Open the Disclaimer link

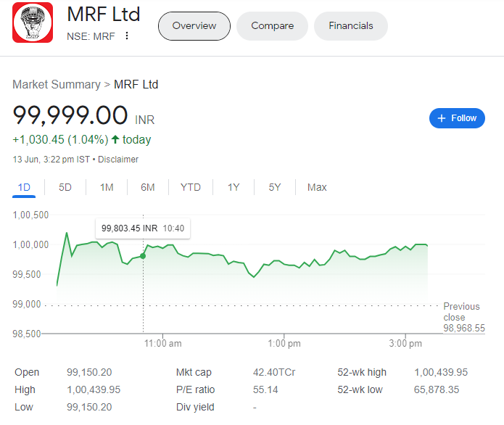118,160
